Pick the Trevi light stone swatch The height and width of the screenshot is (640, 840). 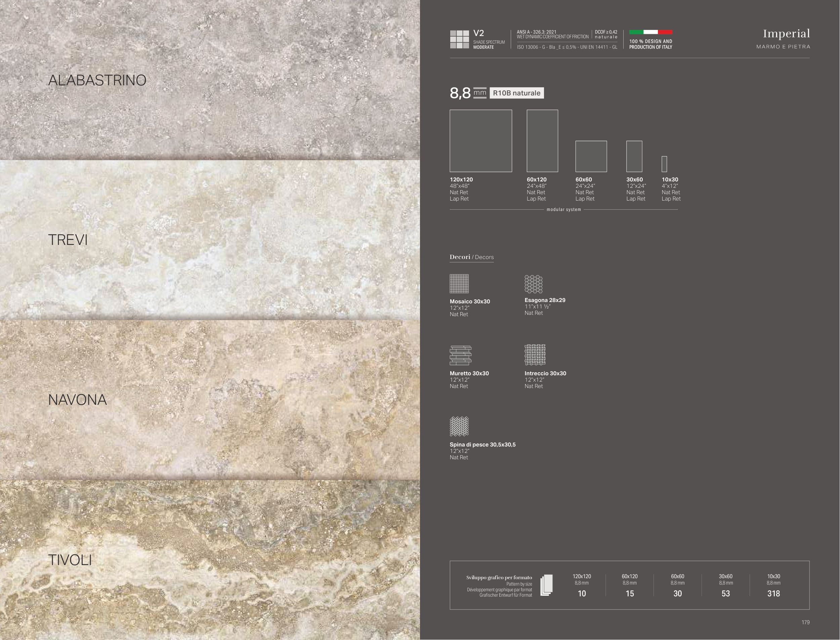210,240
